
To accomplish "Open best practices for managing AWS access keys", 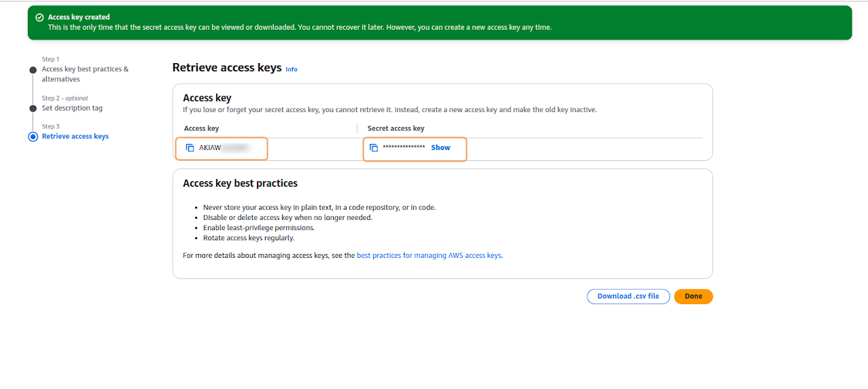I will (x=429, y=256).
